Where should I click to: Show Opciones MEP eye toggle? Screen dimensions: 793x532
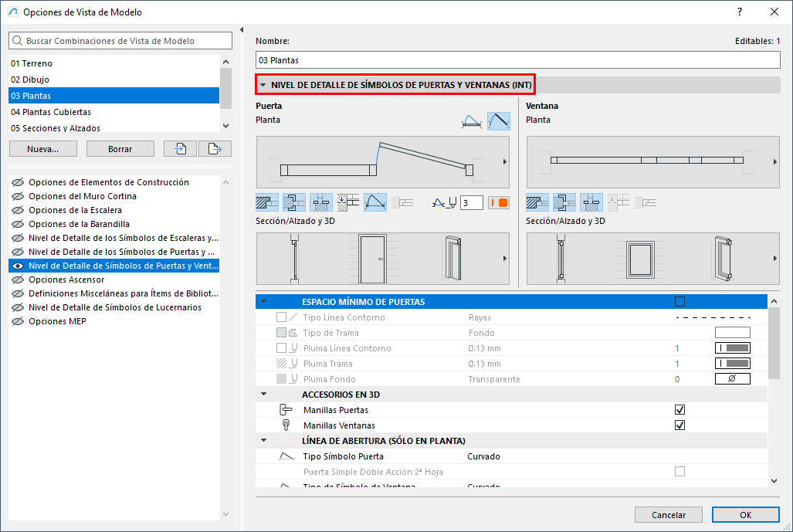pos(18,321)
